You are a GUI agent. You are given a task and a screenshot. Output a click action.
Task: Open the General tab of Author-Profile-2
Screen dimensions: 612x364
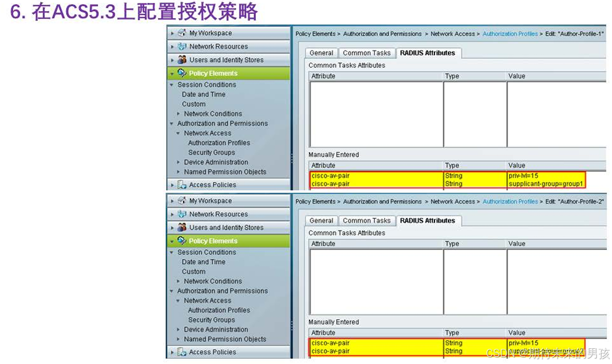point(321,220)
